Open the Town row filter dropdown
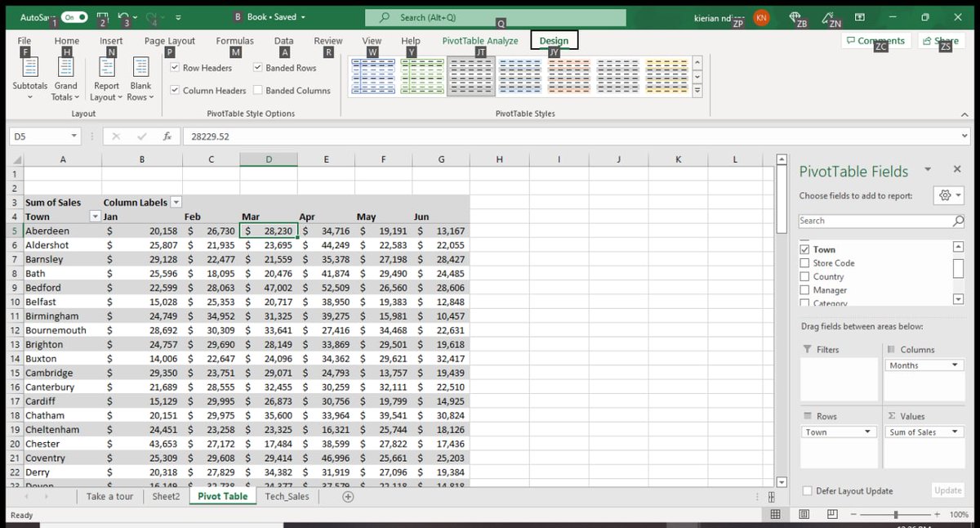The height and width of the screenshot is (528, 980). [95, 217]
